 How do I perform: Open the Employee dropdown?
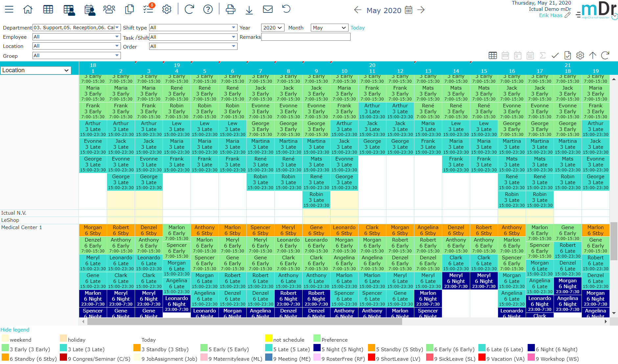coord(77,37)
